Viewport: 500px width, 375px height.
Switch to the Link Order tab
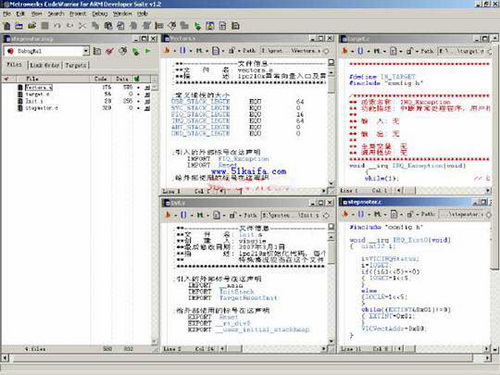pos(45,65)
